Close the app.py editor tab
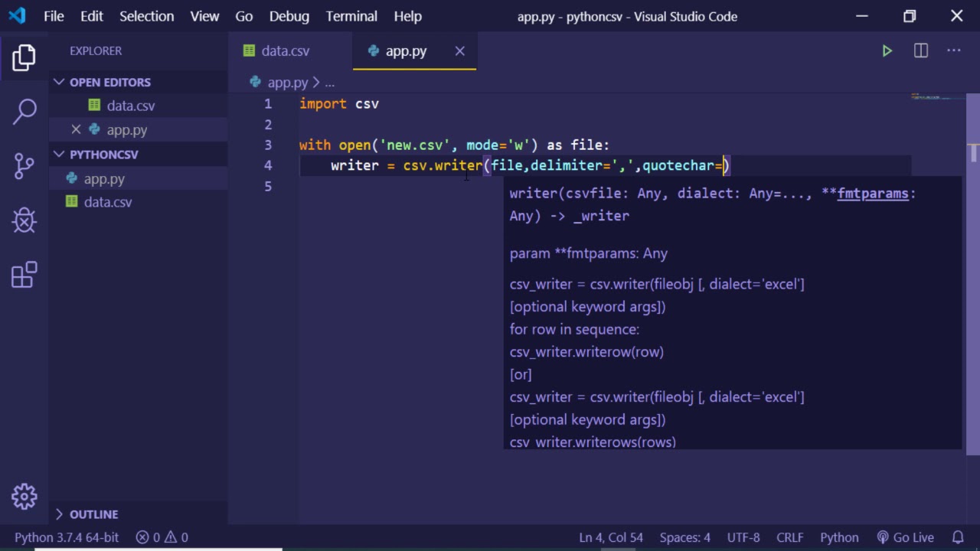This screenshot has height=551, width=980. pyautogui.click(x=459, y=51)
